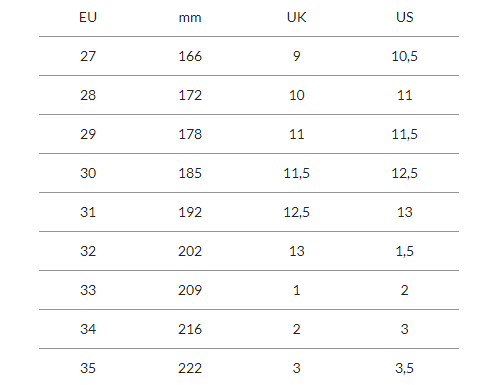This screenshot has width=487, height=385.
Task: Select EU size 30 cell
Action: pos(88,173)
